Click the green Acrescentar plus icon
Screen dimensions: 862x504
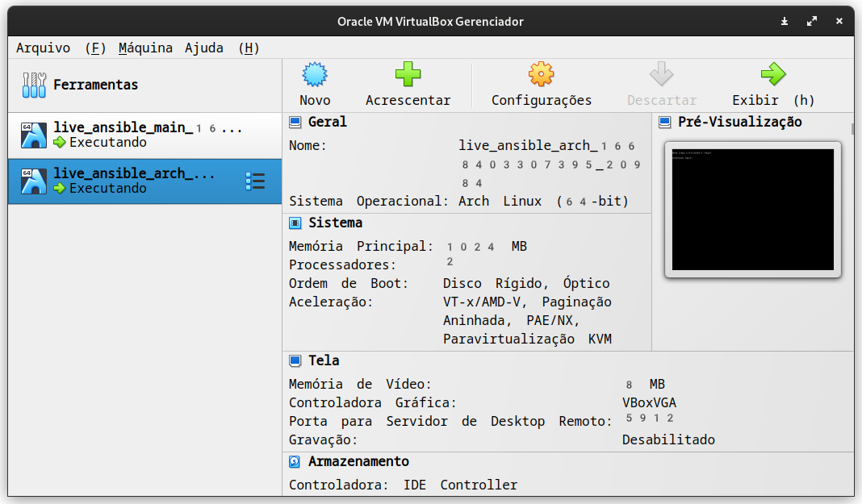(408, 75)
